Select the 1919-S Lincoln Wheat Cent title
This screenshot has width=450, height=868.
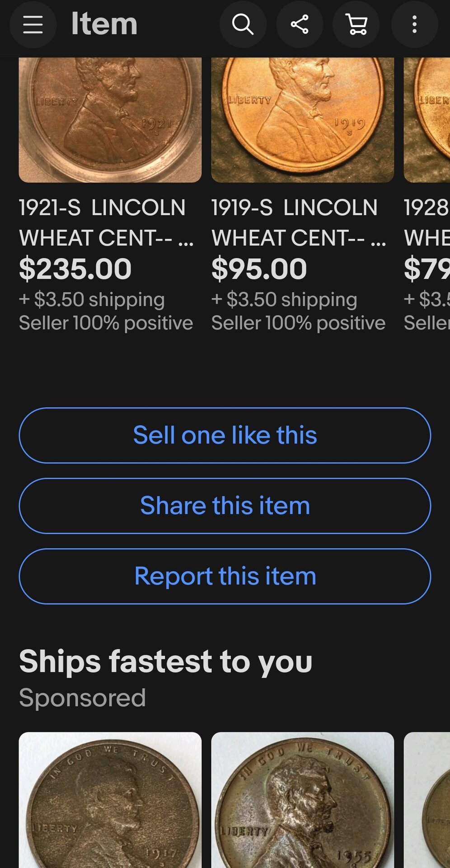(x=299, y=222)
